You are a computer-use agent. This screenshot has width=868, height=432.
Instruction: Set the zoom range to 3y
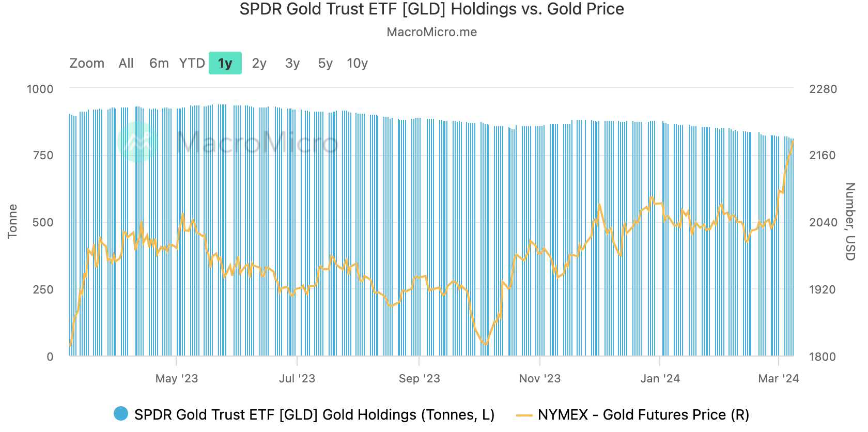pos(292,63)
